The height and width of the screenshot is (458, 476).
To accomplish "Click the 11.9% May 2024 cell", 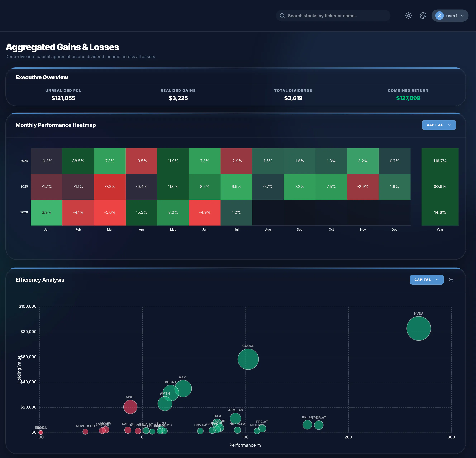I will point(173,161).
